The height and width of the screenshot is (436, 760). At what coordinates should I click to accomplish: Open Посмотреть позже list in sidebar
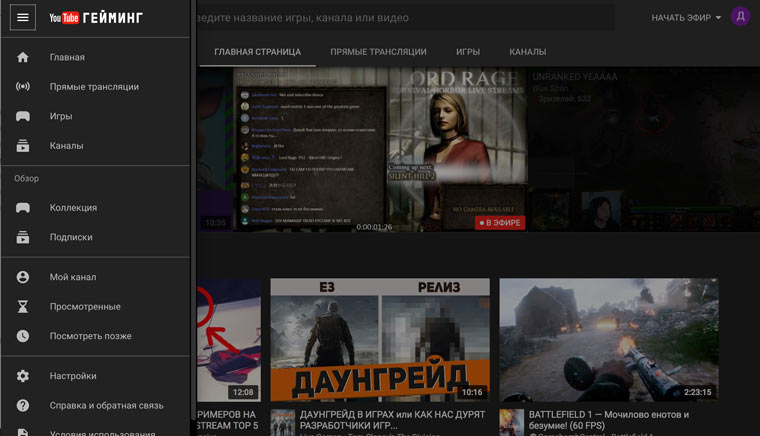coord(90,336)
